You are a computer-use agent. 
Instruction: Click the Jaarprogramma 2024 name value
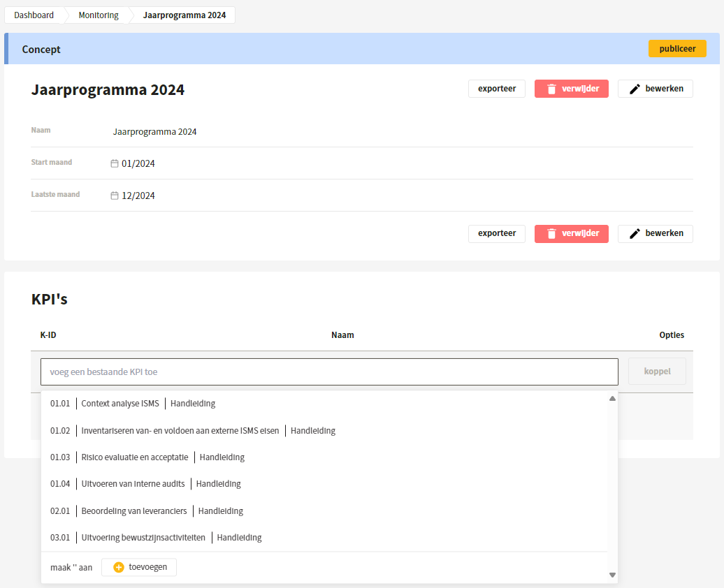tap(154, 132)
